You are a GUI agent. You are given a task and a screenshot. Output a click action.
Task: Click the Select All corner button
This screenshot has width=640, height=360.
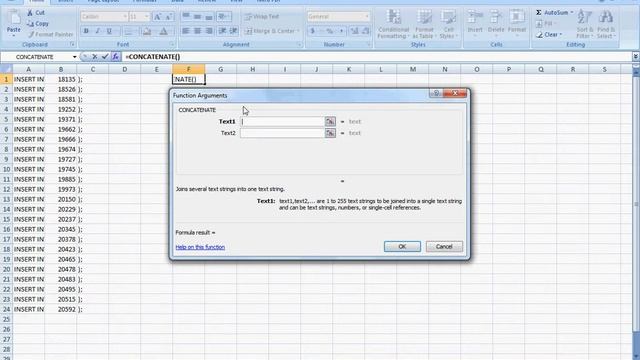(6, 69)
